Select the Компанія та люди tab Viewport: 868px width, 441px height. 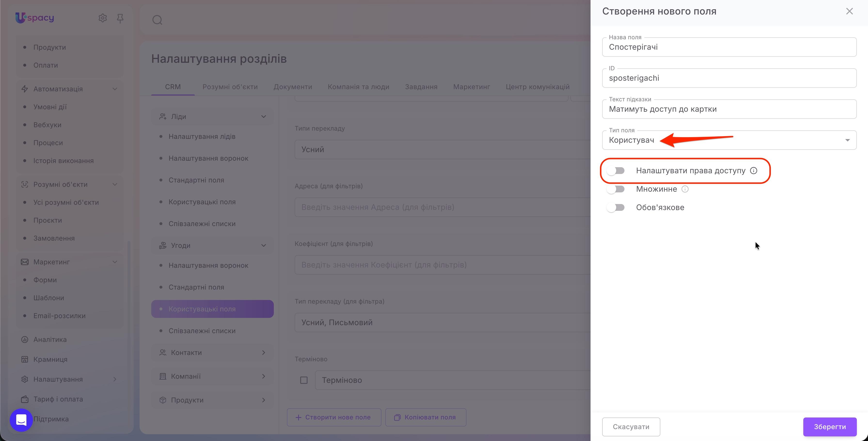359,87
